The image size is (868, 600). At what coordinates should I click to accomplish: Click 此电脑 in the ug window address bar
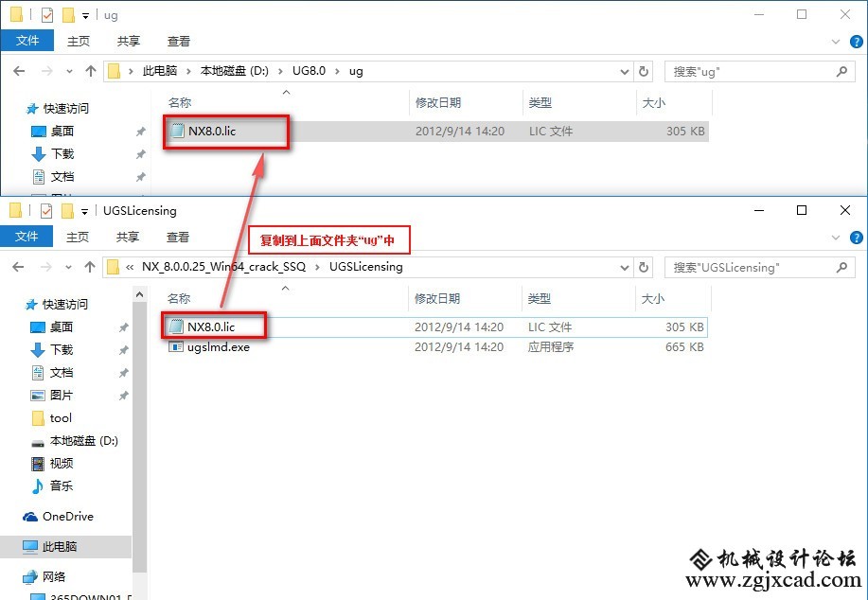(159, 71)
